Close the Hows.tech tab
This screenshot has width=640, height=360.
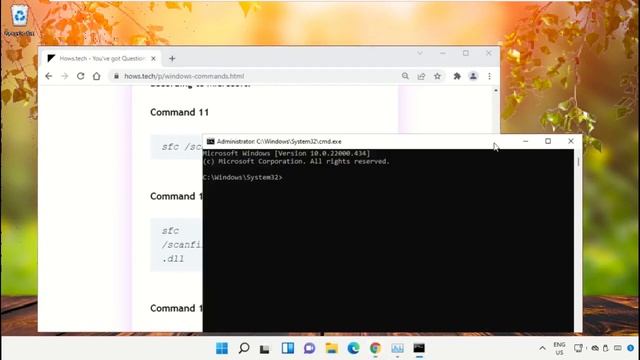153,59
